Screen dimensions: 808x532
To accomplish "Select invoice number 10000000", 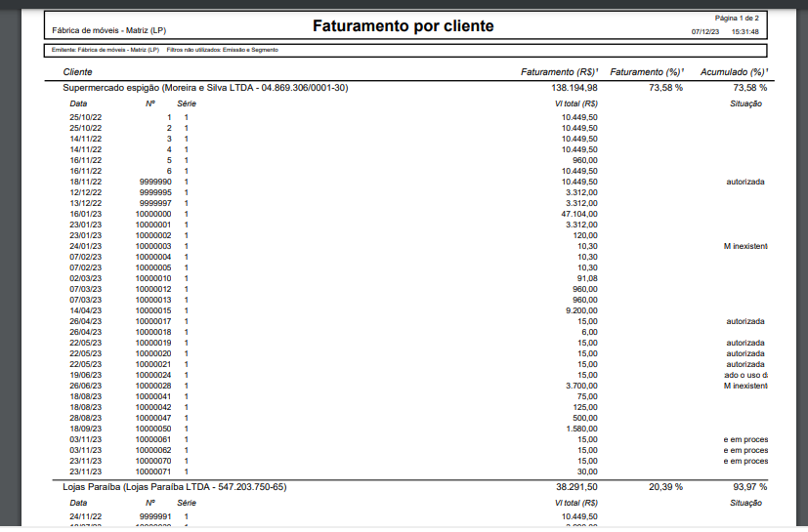I will click(x=153, y=214).
